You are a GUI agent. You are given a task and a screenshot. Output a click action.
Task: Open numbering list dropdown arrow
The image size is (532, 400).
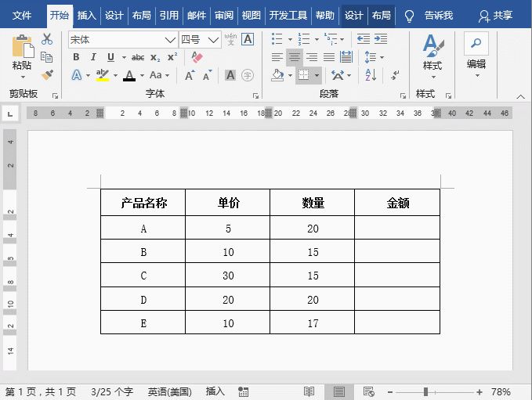tap(317, 39)
